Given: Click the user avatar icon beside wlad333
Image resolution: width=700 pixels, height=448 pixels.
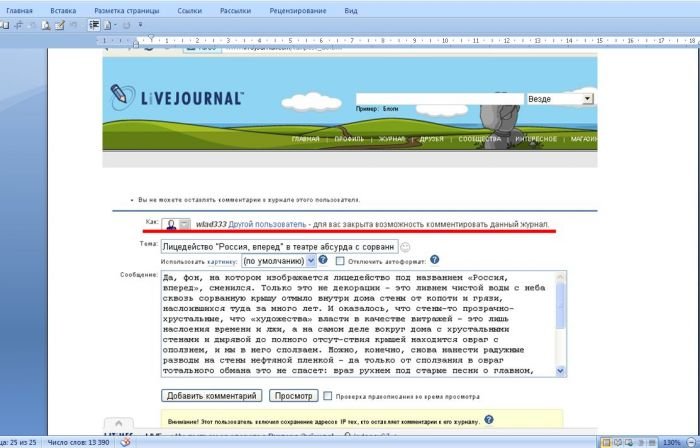Looking at the screenshot, I should (x=172, y=225).
